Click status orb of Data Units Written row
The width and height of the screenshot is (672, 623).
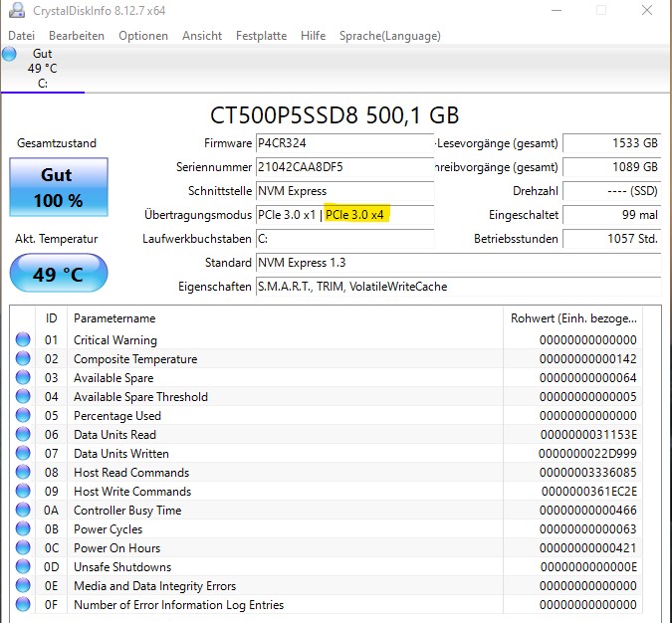(23, 453)
